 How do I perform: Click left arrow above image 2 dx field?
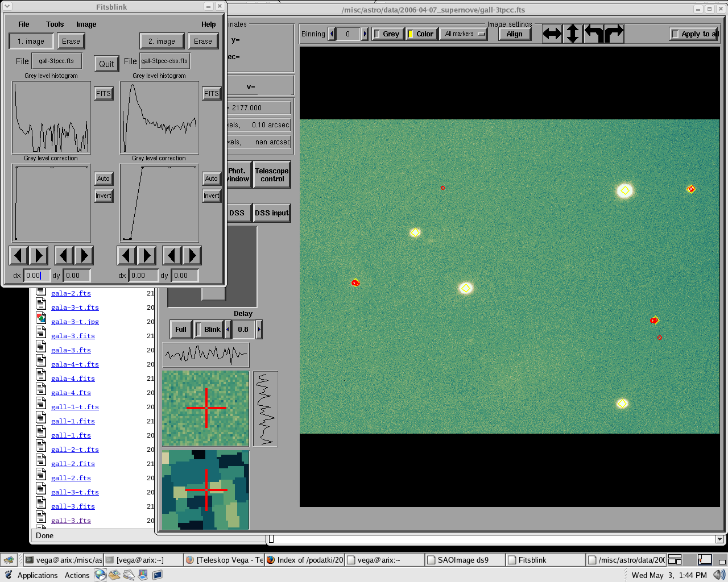pyautogui.click(x=127, y=256)
